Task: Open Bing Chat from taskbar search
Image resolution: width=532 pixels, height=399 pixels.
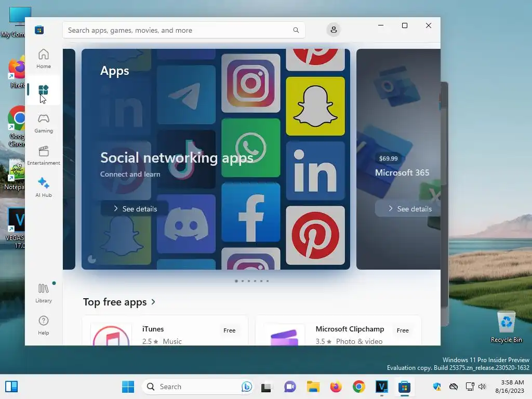Action: [x=247, y=387]
